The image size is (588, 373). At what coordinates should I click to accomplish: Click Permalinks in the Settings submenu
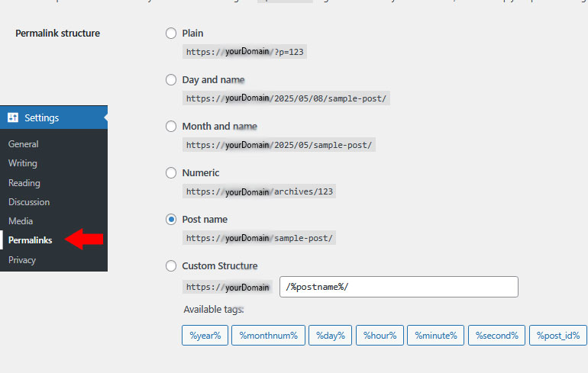(x=31, y=240)
